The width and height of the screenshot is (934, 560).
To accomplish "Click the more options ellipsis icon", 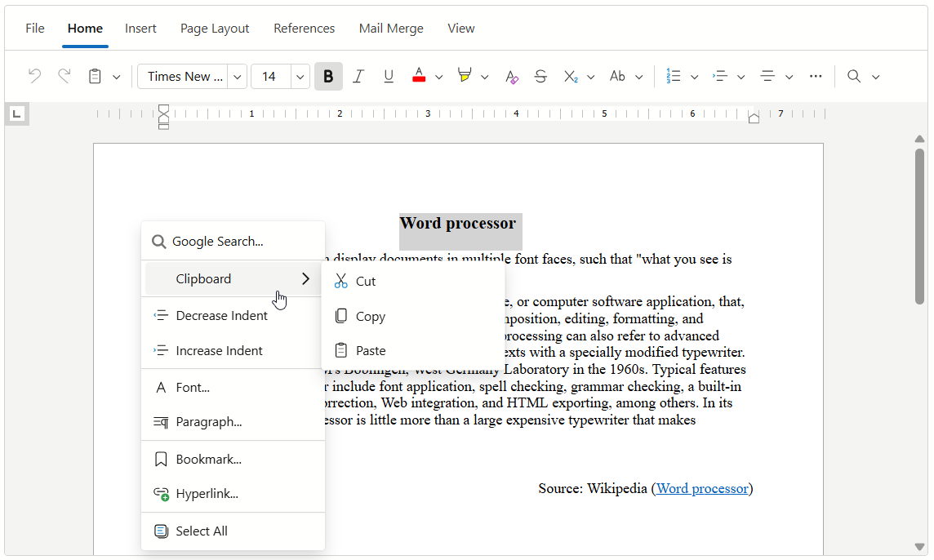I will pyautogui.click(x=816, y=76).
